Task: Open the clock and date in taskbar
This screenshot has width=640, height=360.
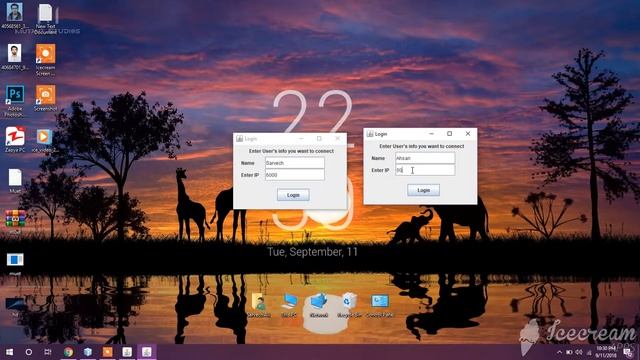Action: pos(606,352)
